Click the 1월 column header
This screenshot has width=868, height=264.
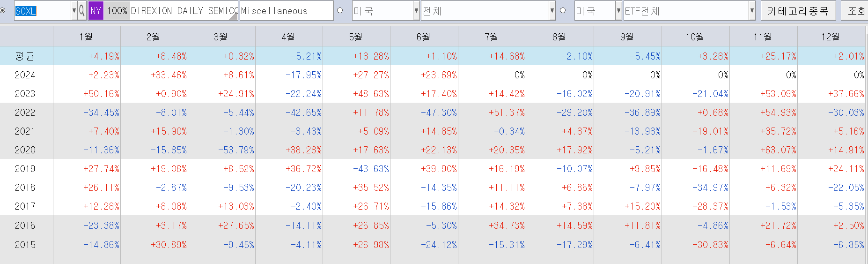click(x=87, y=37)
